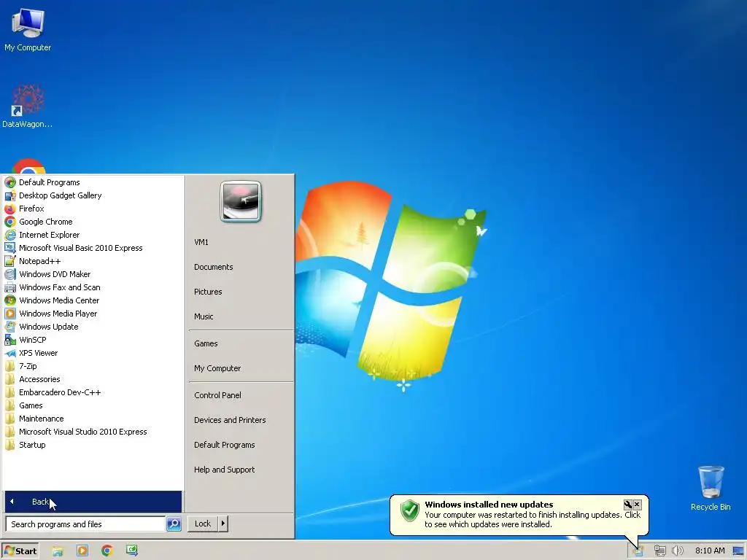Screen dimensions: 747x560
Task: Close the Windows installed new updates balloon
Action: click(x=637, y=505)
